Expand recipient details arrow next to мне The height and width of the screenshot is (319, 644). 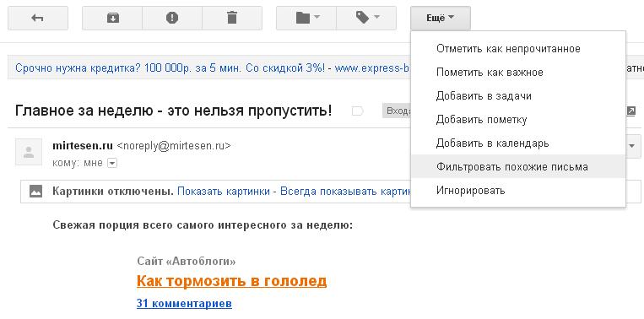click(112, 164)
